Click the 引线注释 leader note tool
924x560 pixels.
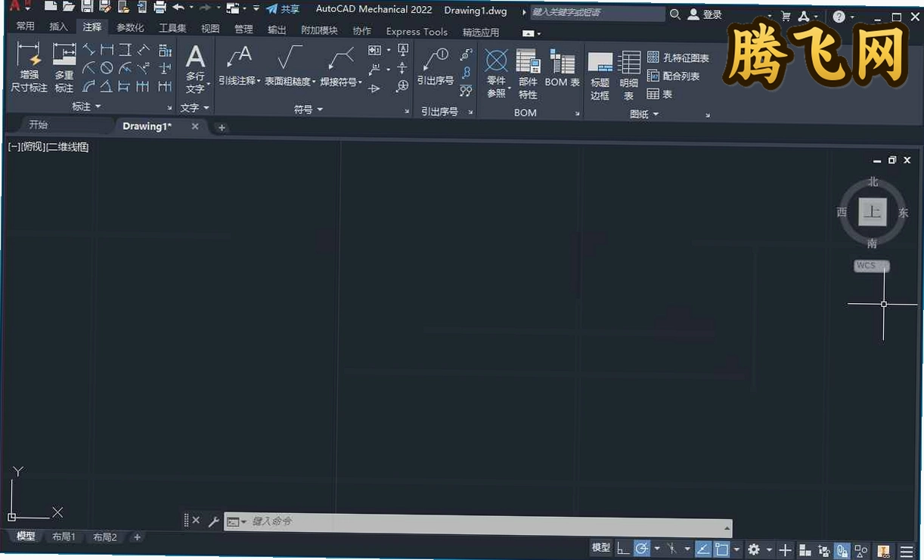click(239, 67)
